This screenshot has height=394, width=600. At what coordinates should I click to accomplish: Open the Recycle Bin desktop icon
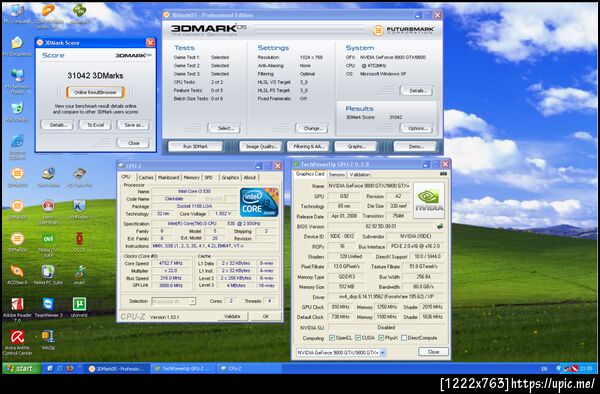click(17, 112)
